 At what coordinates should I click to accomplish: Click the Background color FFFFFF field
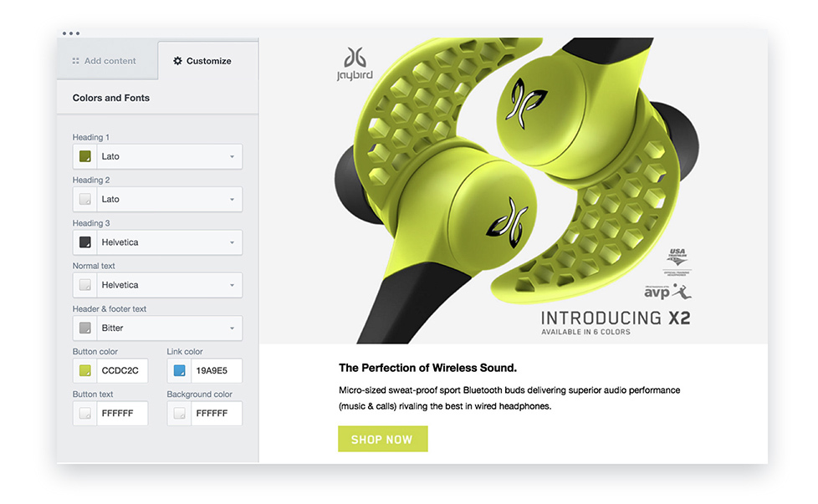(x=217, y=413)
